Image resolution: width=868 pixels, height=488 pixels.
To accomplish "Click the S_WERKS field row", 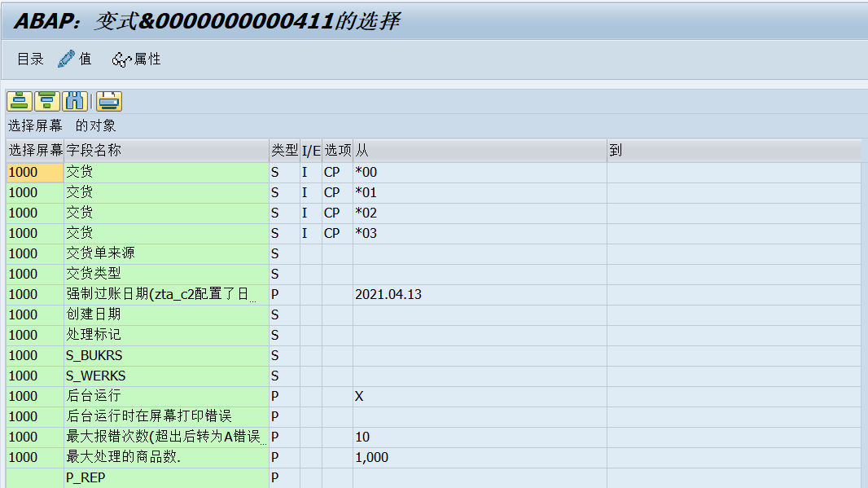I will (x=96, y=376).
